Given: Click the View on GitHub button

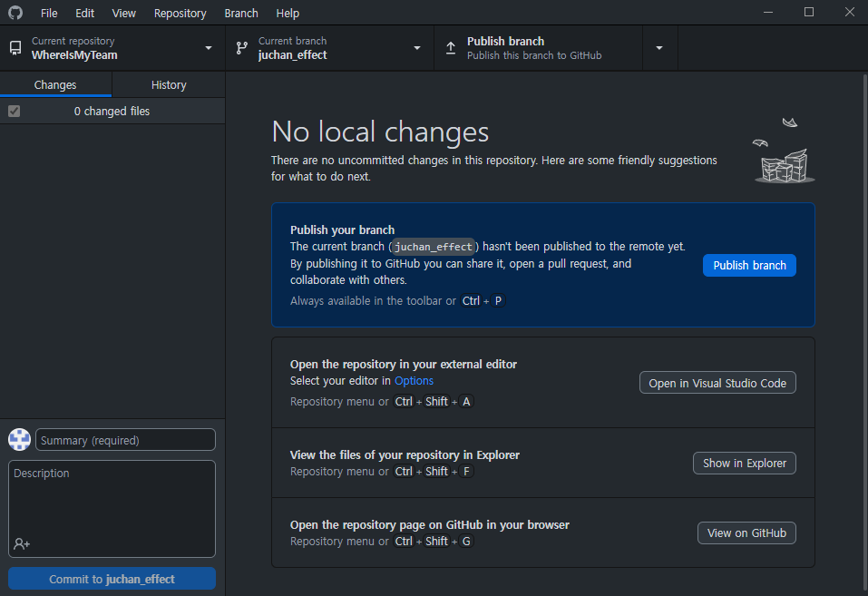Looking at the screenshot, I should point(746,532).
